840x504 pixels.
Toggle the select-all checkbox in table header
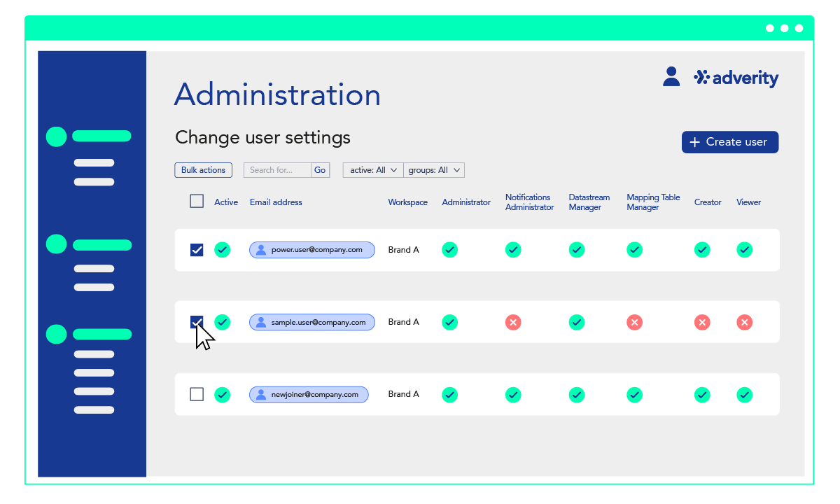(197, 202)
